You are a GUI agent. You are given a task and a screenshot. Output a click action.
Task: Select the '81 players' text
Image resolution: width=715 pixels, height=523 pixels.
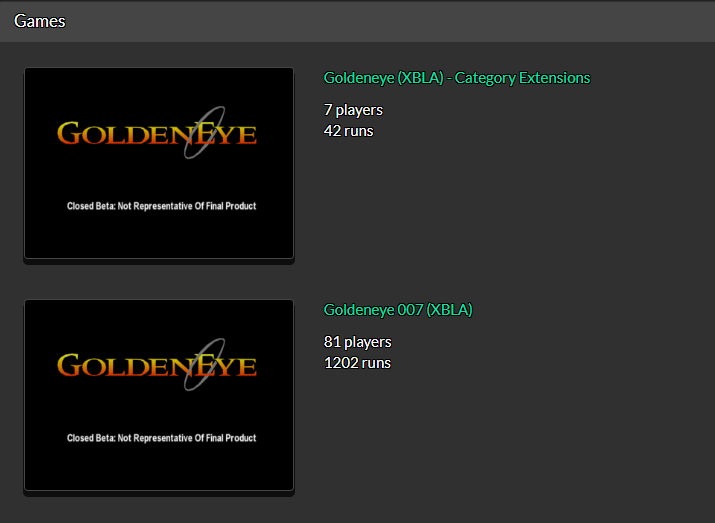coord(358,342)
